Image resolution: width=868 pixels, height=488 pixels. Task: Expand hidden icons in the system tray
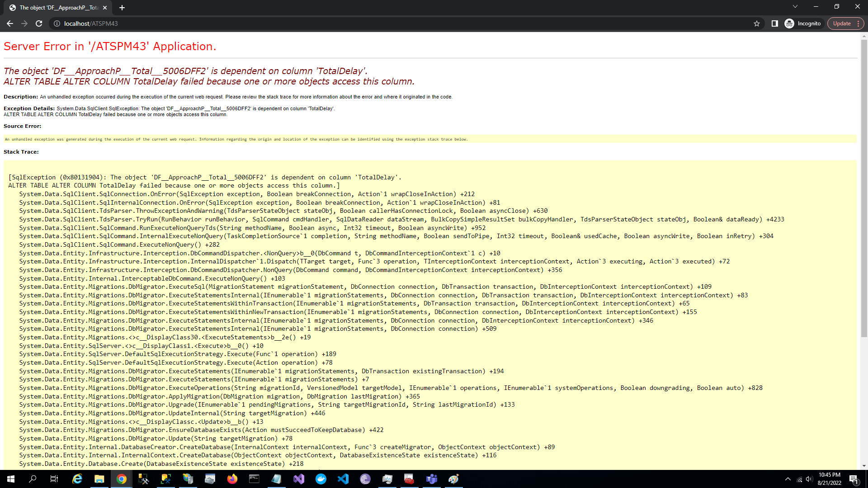click(788, 479)
